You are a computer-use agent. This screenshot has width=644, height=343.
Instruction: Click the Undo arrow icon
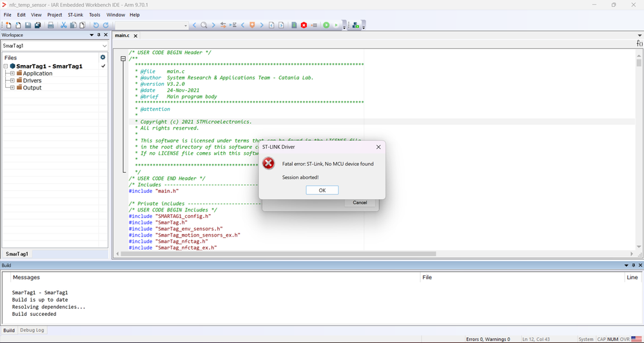point(96,25)
